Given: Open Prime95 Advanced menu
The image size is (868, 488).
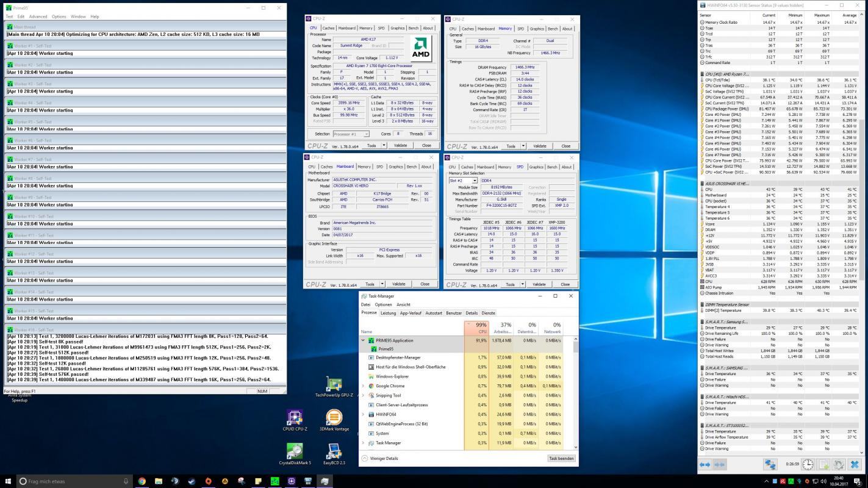Looking at the screenshot, I should 38,16.
